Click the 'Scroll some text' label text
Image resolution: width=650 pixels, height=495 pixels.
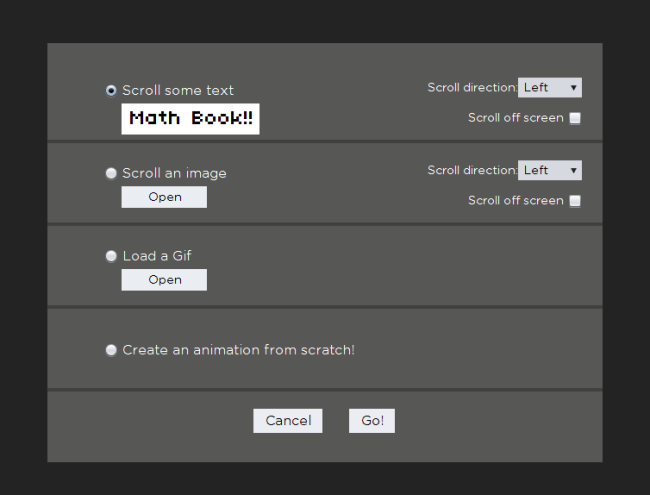(x=178, y=90)
